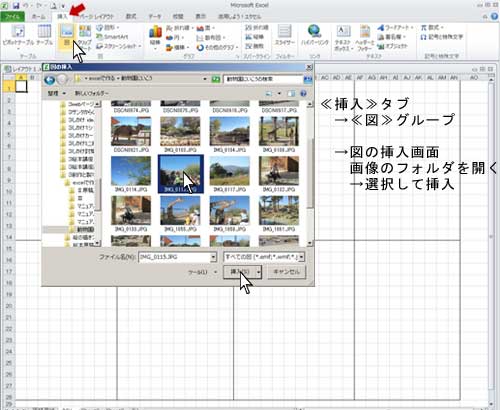Click the PivotTable icon in the ribbon
This screenshot has height=410, width=500.
point(18,31)
